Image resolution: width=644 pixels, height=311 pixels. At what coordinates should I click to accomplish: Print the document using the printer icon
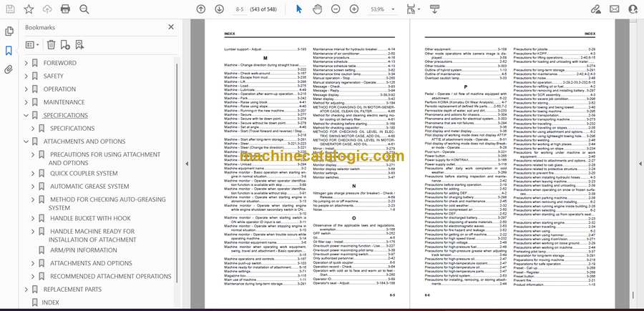(x=65, y=9)
